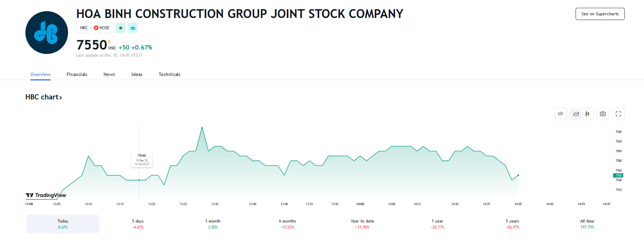Take a chart snapshot with camera icon
The width and height of the screenshot is (644, 251).
click(x=603, y=114)
